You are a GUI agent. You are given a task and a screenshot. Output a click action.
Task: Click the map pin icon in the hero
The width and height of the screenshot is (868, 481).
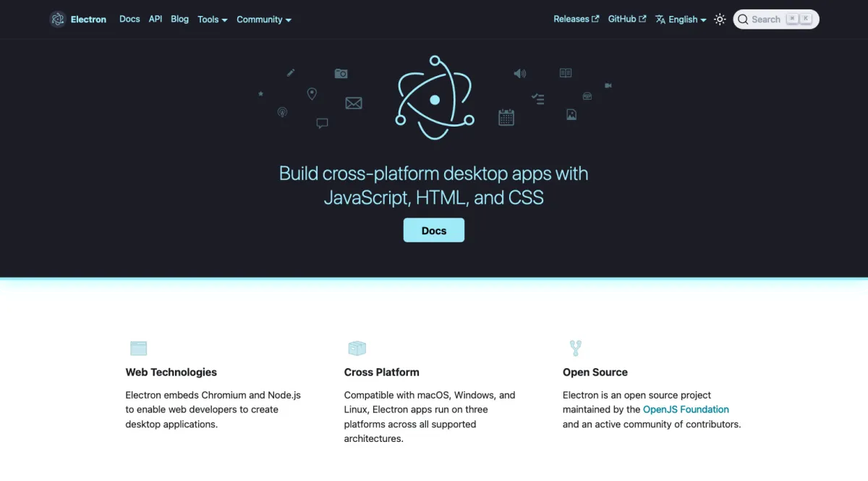tap(312, 94)
